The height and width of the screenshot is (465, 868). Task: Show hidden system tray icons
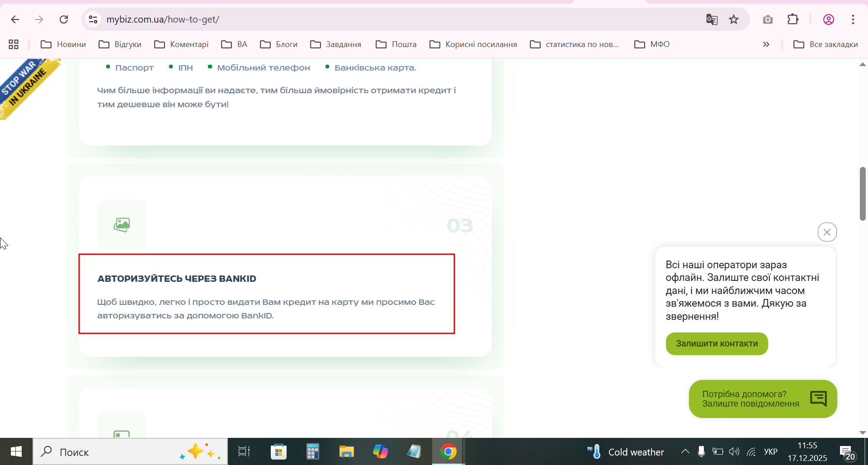pos(685,451)
